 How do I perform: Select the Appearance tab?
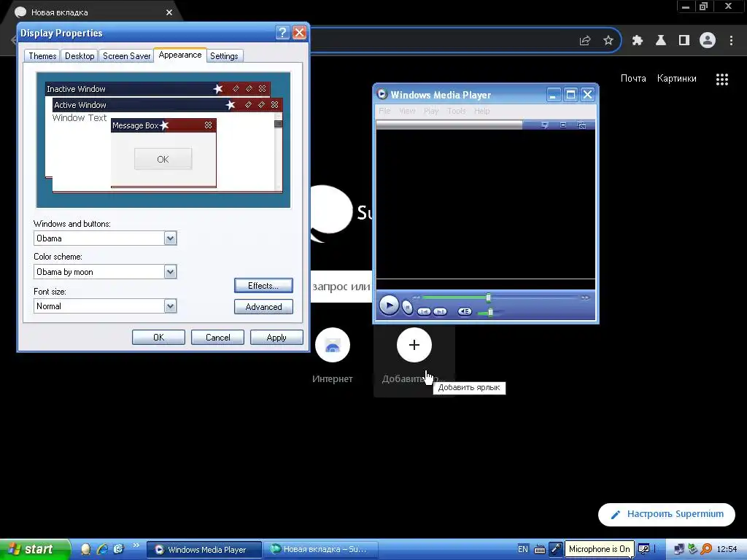(x=180, y=55)
